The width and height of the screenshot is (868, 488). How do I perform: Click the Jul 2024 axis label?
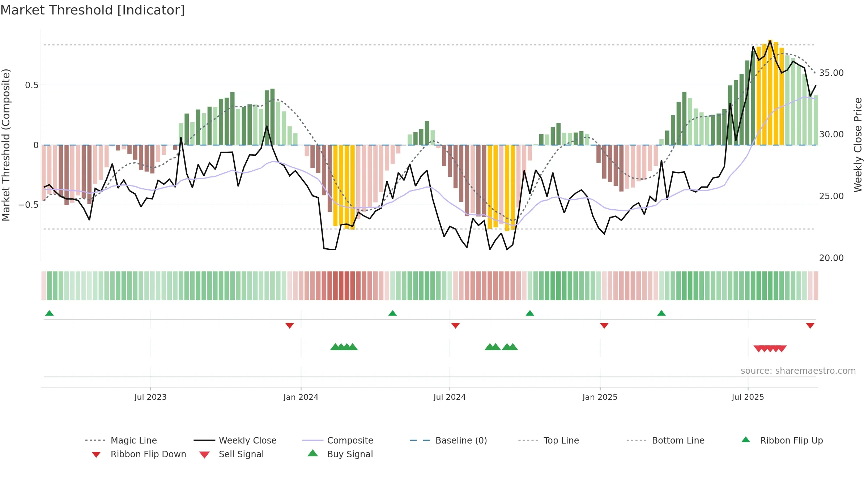[x=450, y=397]
